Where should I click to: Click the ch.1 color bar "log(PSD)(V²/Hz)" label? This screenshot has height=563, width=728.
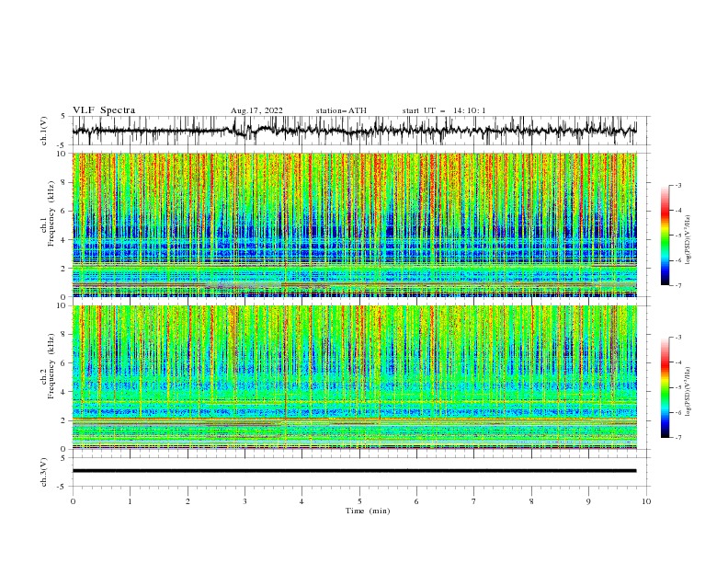point(688,240)
